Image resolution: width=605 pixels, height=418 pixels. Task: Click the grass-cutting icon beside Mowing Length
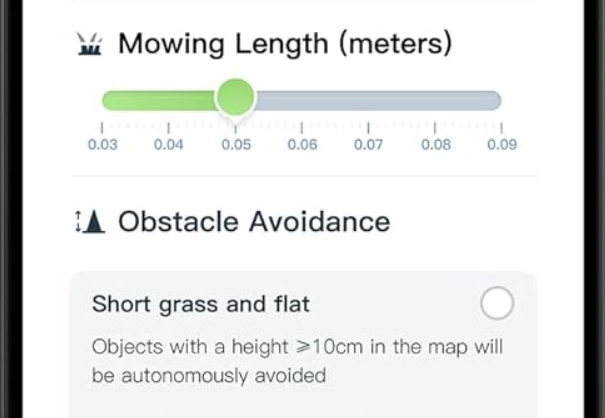tap(90, 44)
